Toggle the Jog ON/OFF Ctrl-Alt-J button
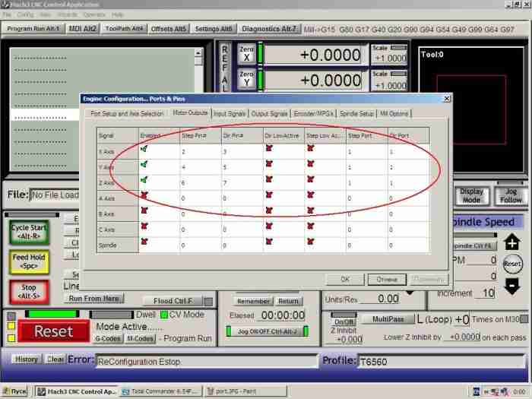Image resolution: width=532 pixels, height=399 pixels. coord(267,331)
